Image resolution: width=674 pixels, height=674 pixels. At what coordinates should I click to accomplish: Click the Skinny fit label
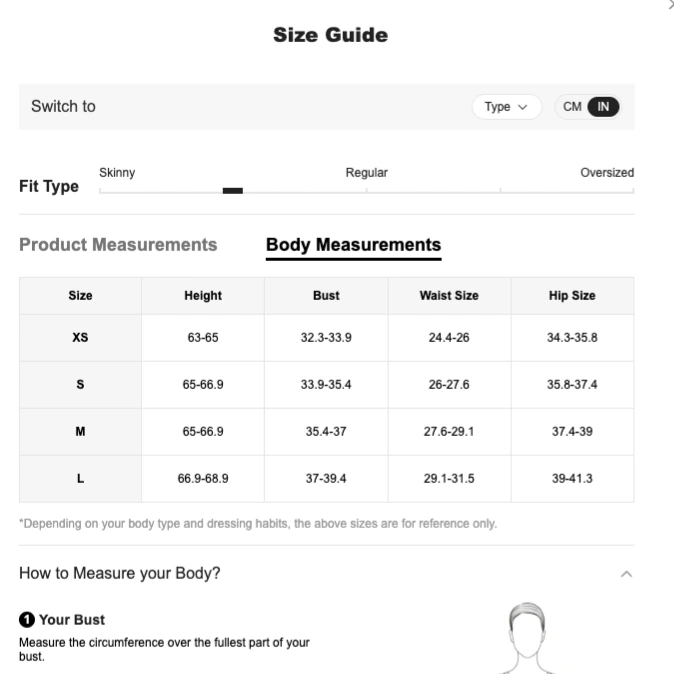coord(117,172)
